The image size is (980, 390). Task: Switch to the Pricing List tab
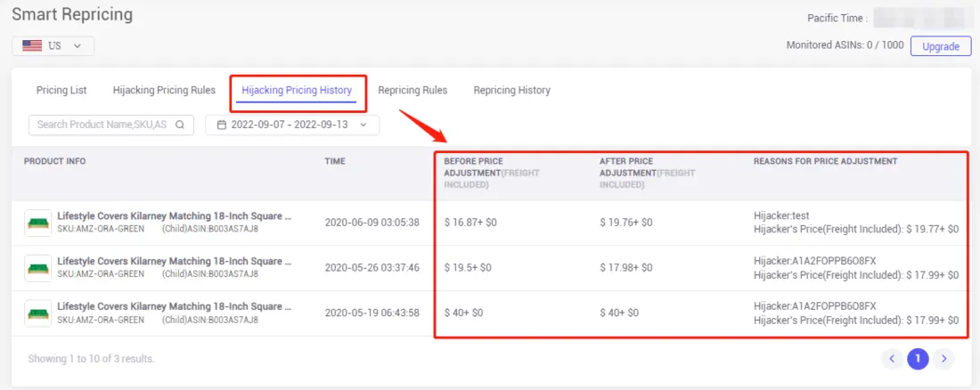click(61, 90)
